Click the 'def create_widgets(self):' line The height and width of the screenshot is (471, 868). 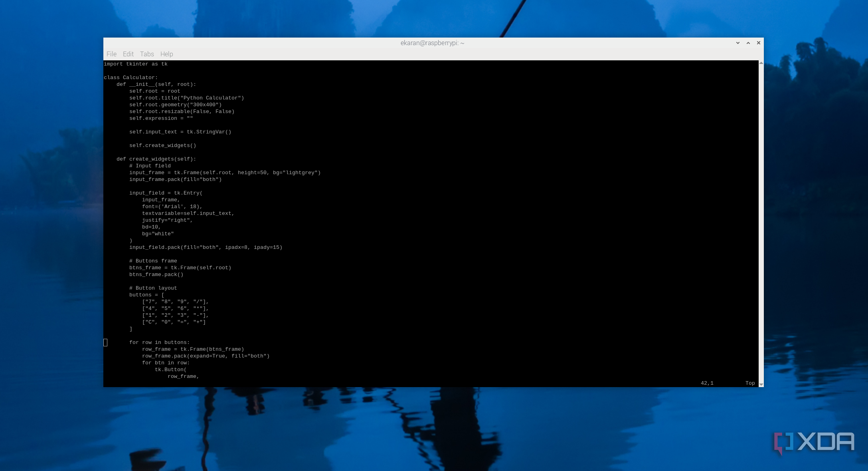tap(156, 159)
